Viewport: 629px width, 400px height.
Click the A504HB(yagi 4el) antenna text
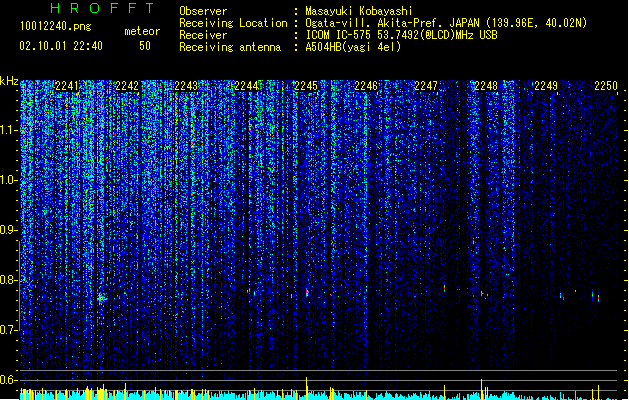(353, 47)
